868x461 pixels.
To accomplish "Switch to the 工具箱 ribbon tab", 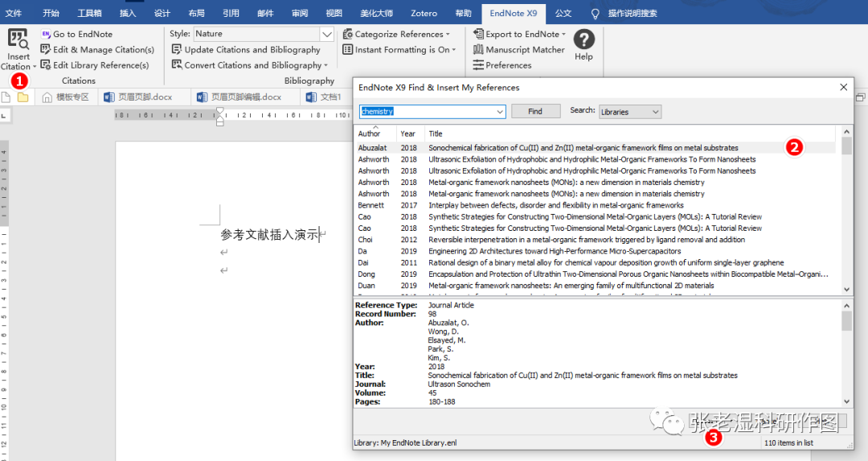I will click(89, 14).
